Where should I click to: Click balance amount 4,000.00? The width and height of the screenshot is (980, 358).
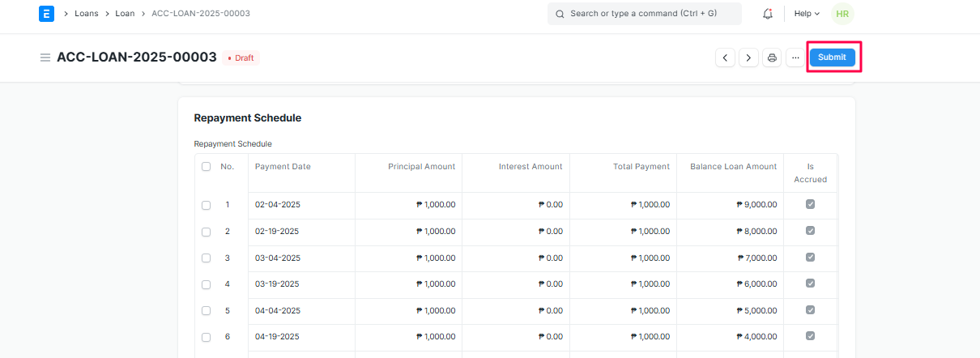756,337
